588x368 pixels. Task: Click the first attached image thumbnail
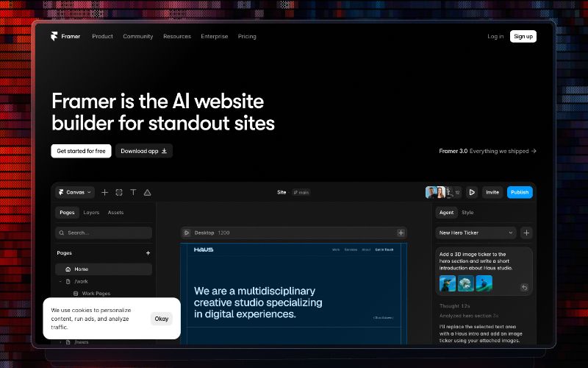(x=448, y=283)
